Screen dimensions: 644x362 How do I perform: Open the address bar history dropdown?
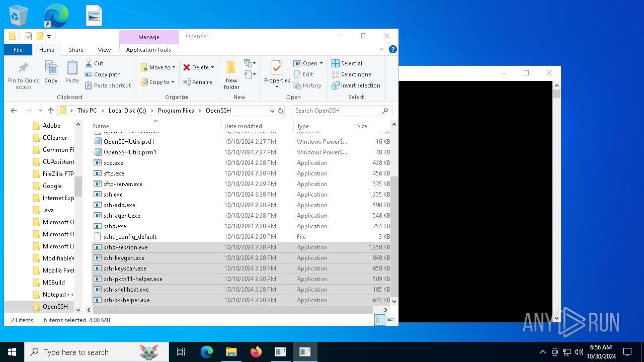(x=272, y=111)
